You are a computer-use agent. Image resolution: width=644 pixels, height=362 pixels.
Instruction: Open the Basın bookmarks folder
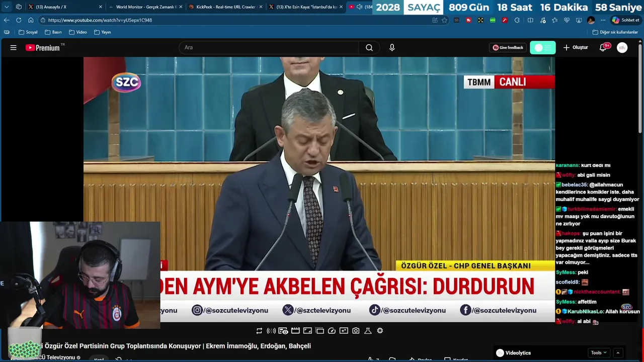click(53, 32)
